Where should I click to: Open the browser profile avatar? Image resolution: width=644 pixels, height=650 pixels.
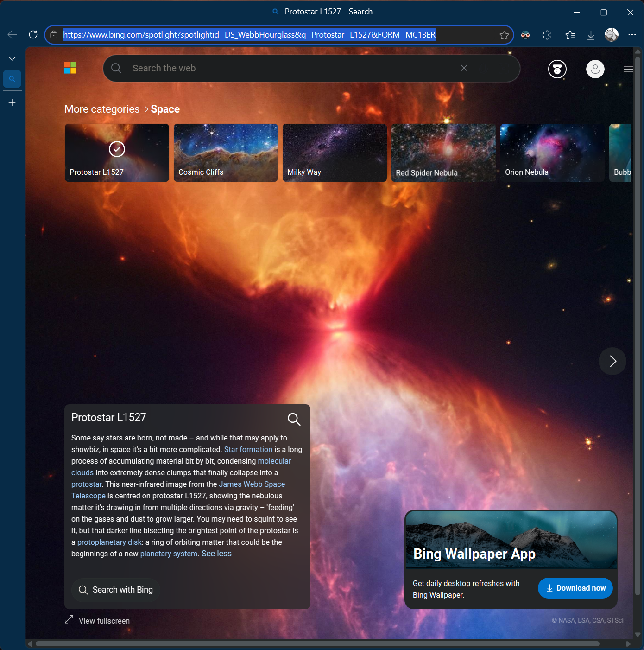612,35
